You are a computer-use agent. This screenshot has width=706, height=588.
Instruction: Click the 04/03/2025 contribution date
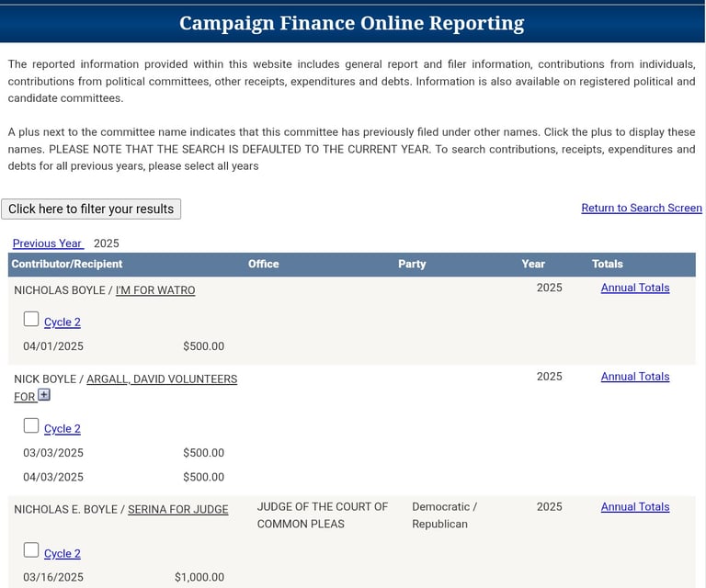(x=53, y=477)
